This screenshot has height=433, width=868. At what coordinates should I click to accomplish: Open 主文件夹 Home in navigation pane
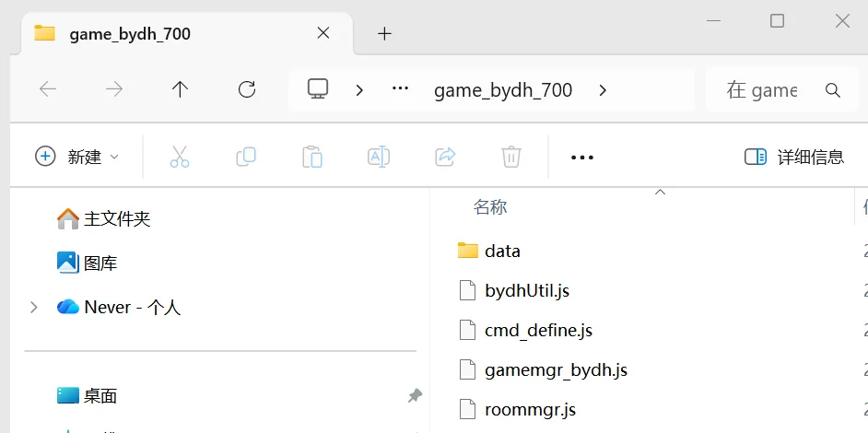[117, 218]
